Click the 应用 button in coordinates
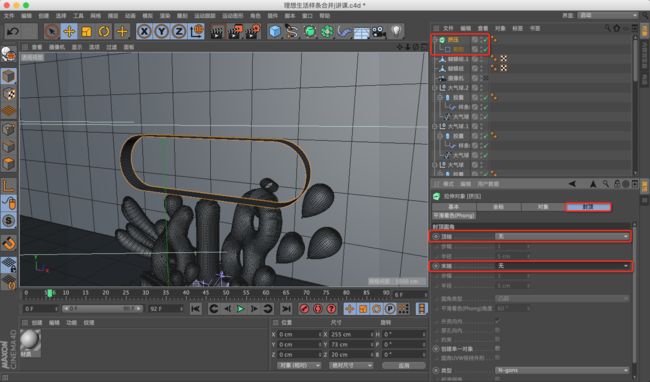650x382 pixels. [x=403, y=365]
